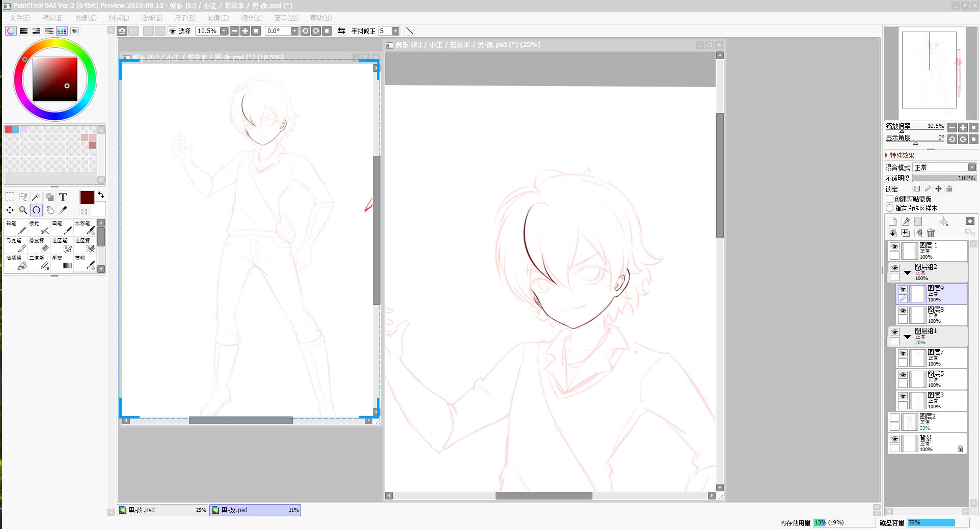
Task: Choose the 选区笔 selection pen tool
Action: (x=62, y=245)
